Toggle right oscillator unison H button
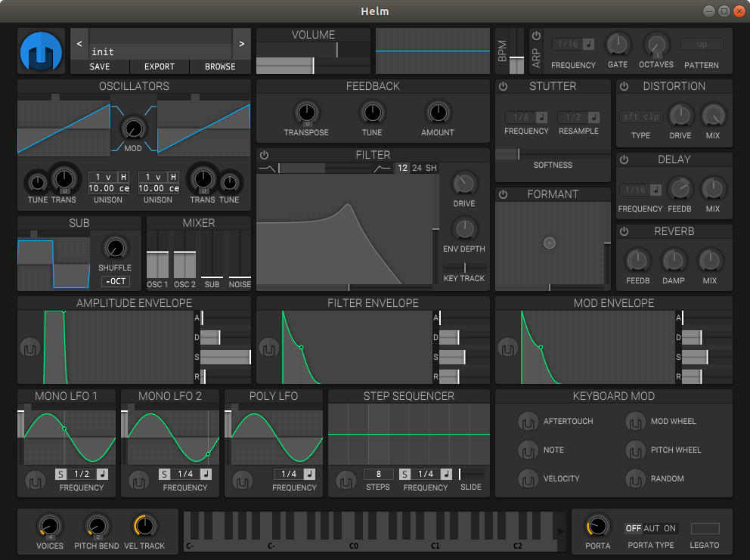 point(174,177)
